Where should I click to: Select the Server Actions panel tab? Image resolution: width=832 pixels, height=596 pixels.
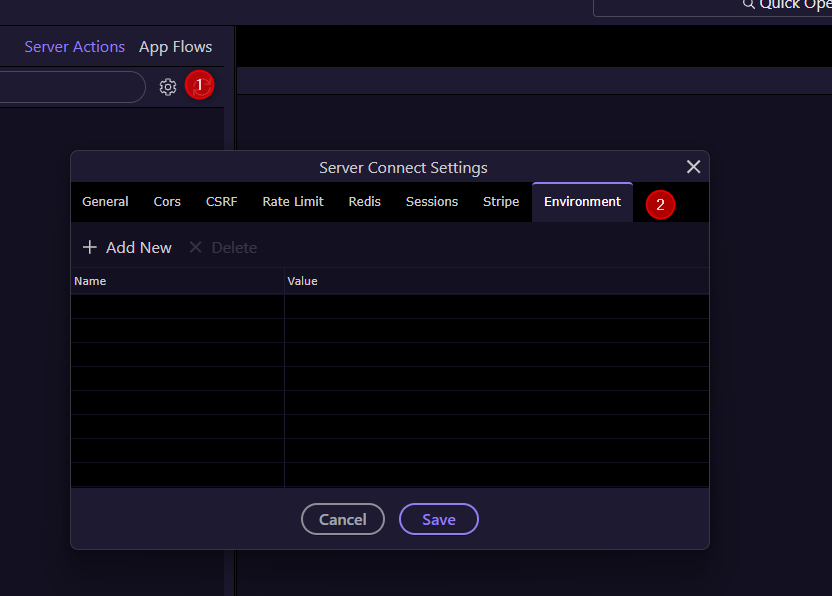point(75,47)
